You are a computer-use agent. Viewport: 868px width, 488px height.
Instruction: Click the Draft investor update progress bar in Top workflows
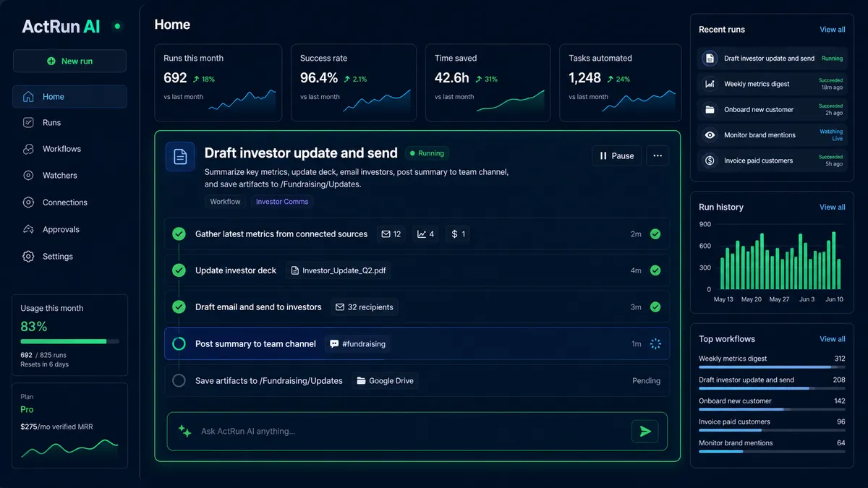point(772,388)
